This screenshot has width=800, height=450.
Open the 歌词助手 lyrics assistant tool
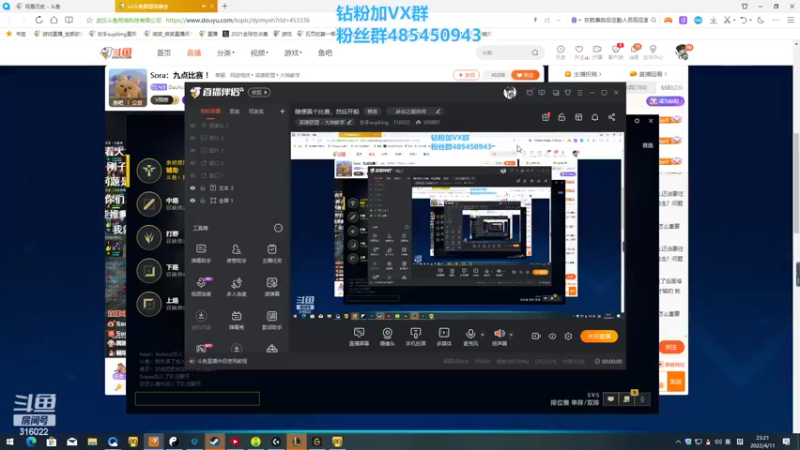pyautogui.click(x=271, y=320)
